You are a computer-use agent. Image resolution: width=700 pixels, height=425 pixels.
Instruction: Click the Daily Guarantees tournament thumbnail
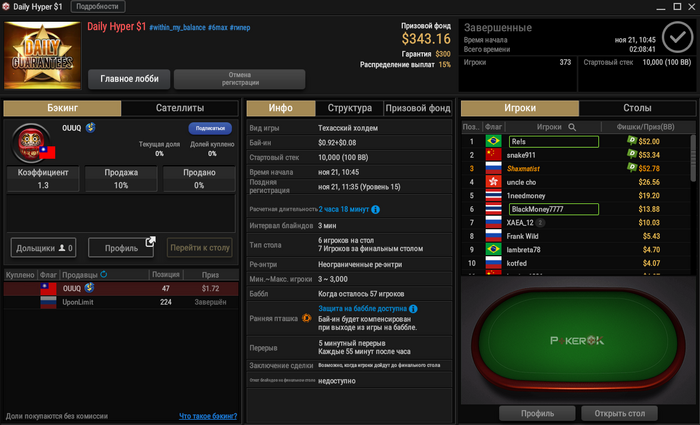point(42,55)
